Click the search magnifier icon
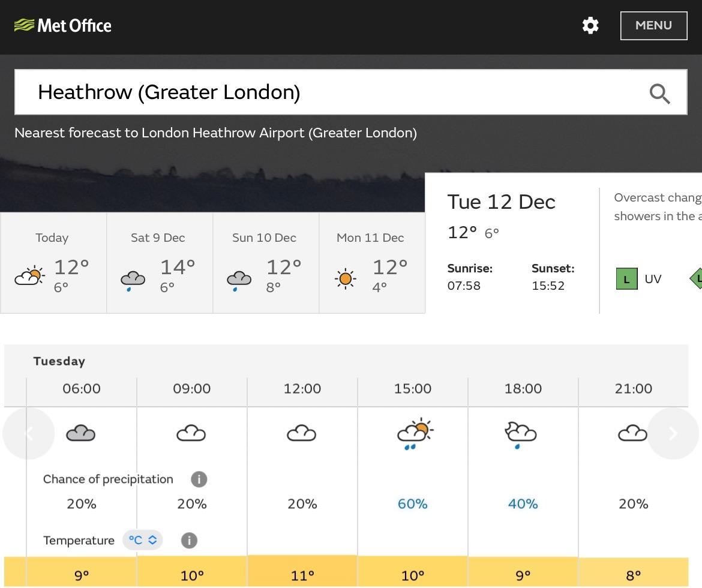The image size is (702, 588). click(659, 93)
